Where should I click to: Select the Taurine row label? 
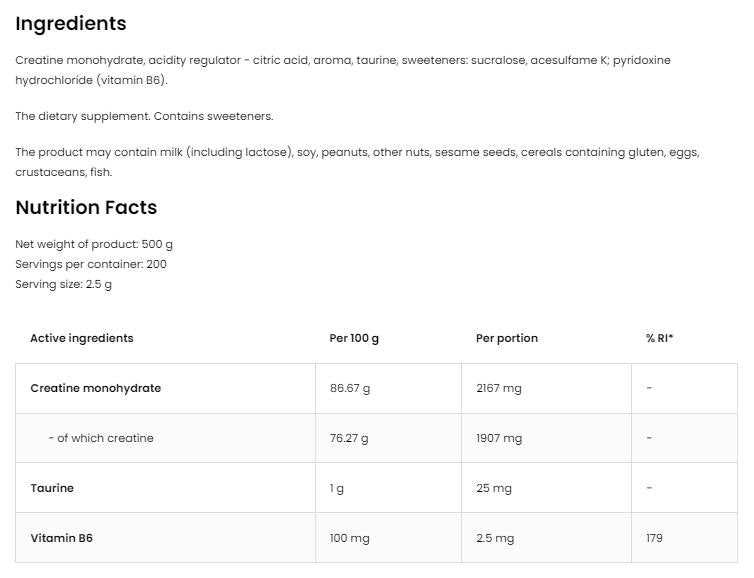click(52, 488)
